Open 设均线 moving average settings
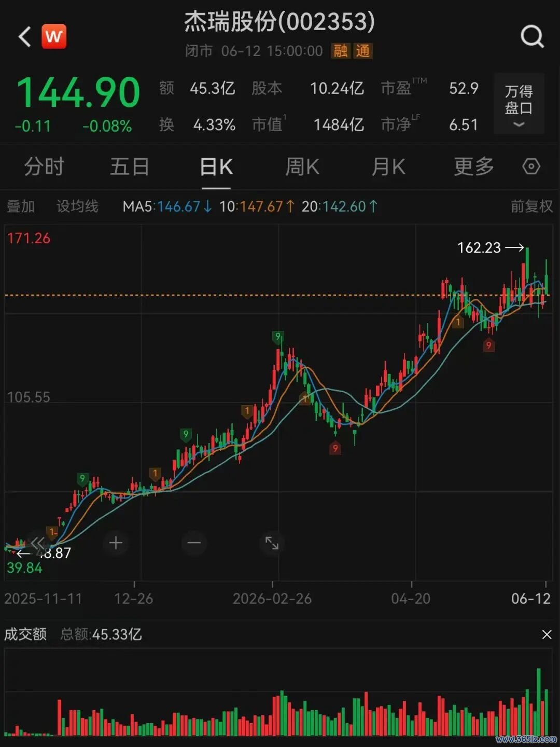 pos(77,206)
